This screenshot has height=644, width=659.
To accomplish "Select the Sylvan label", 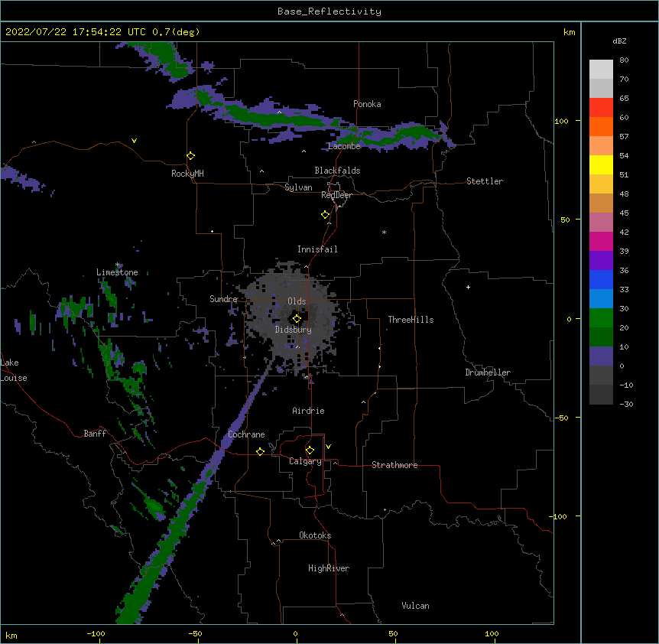I will (298, 187).
